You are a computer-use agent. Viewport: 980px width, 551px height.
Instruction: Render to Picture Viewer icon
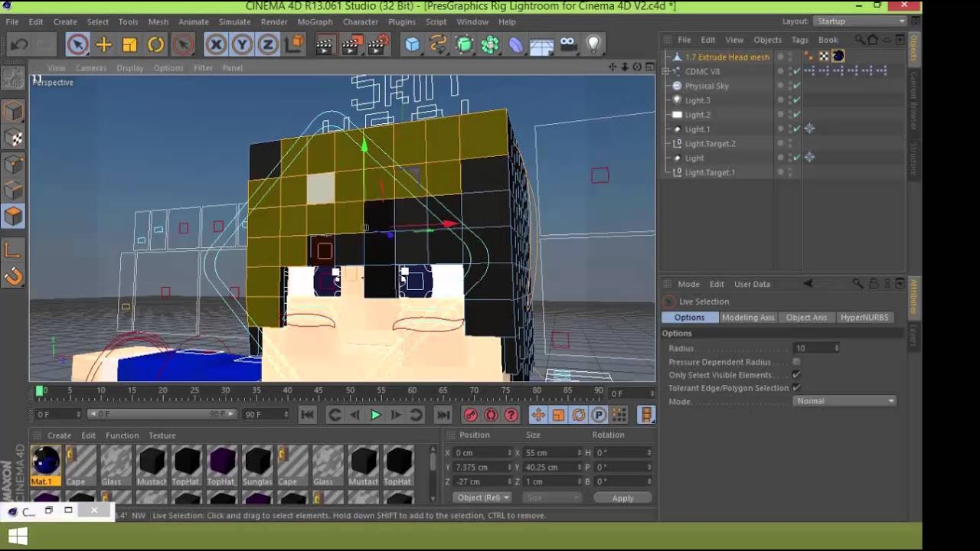pyautogui.click(x=351, y=44)
